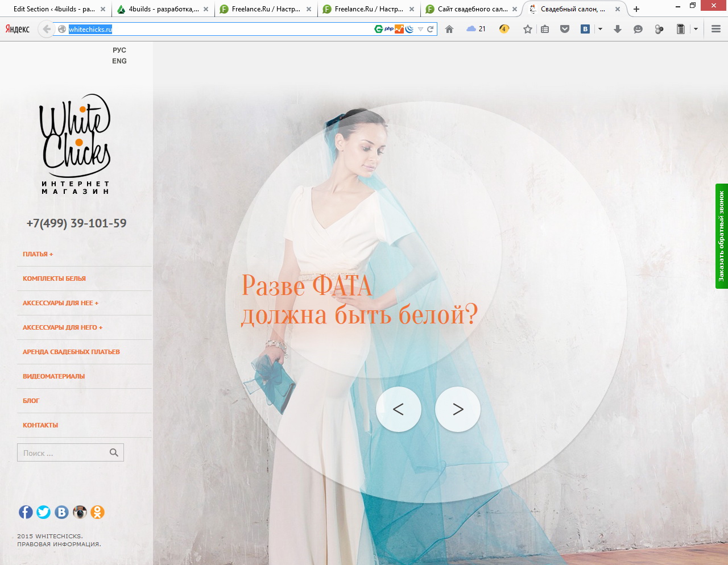This screenshot has height=565, width=728.
Task: Show the next slide in the slider
Action: point(458,409)
